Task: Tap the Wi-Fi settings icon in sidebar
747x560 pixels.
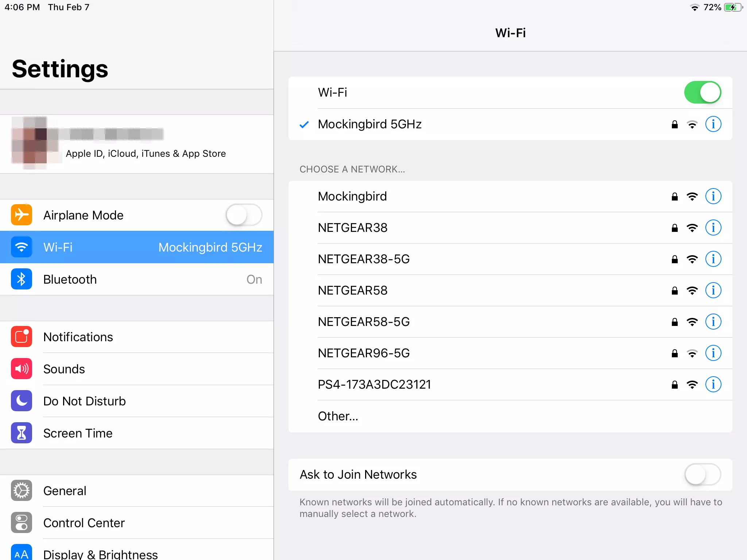Action: (22, 247)
